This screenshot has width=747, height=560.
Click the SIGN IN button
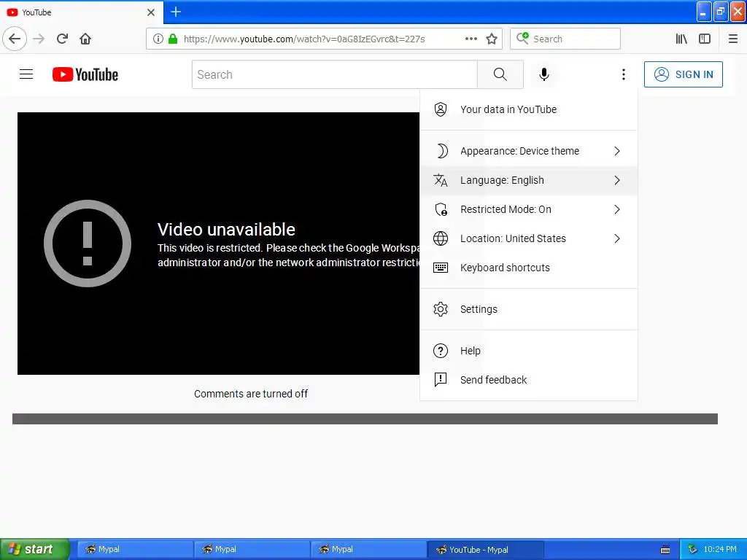point(683,74)
